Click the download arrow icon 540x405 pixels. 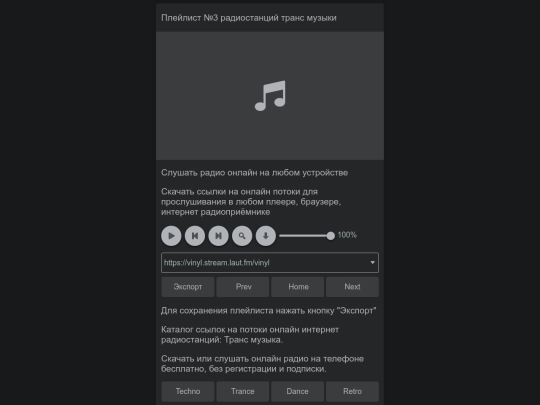[x=266, y=236]
